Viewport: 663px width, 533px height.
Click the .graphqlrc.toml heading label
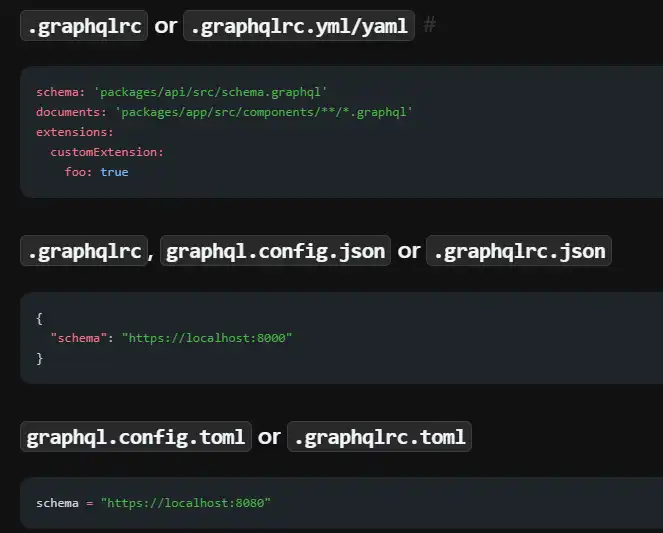378,437
